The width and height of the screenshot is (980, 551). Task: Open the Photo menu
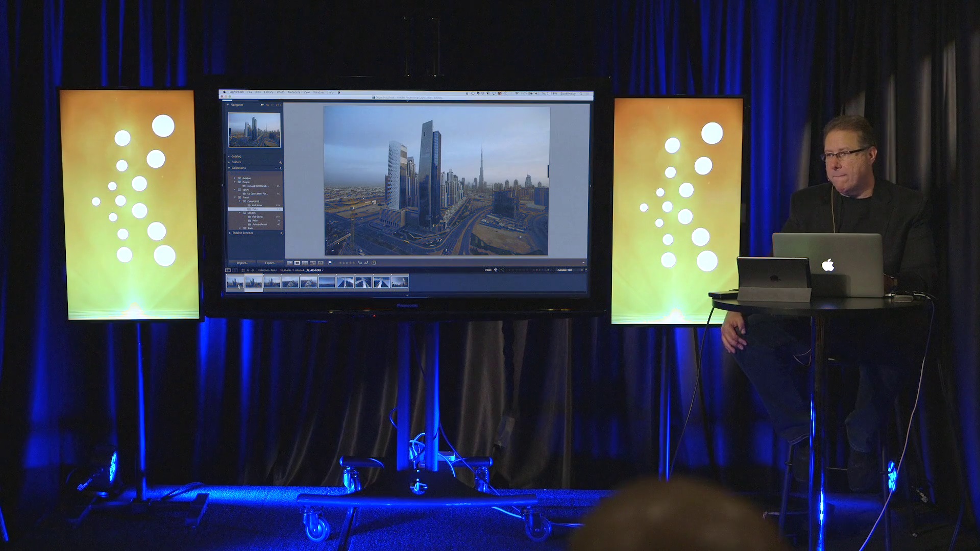click(x=281, y=92)
